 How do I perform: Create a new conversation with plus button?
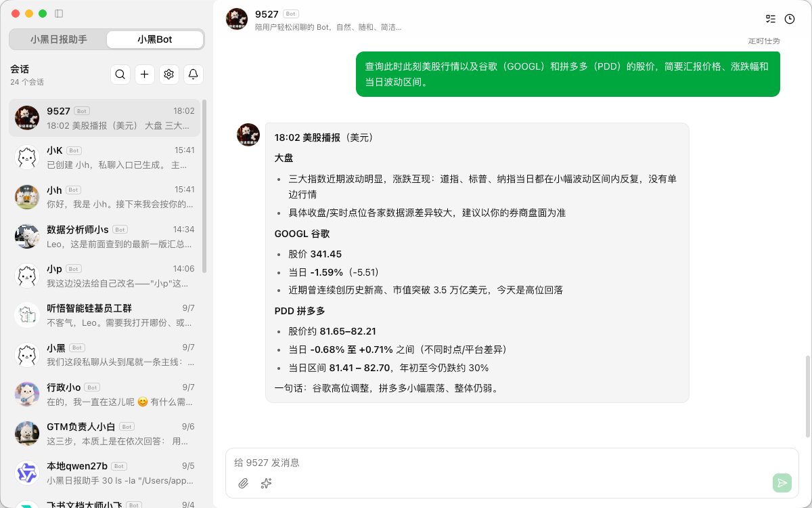click(145, 75)
